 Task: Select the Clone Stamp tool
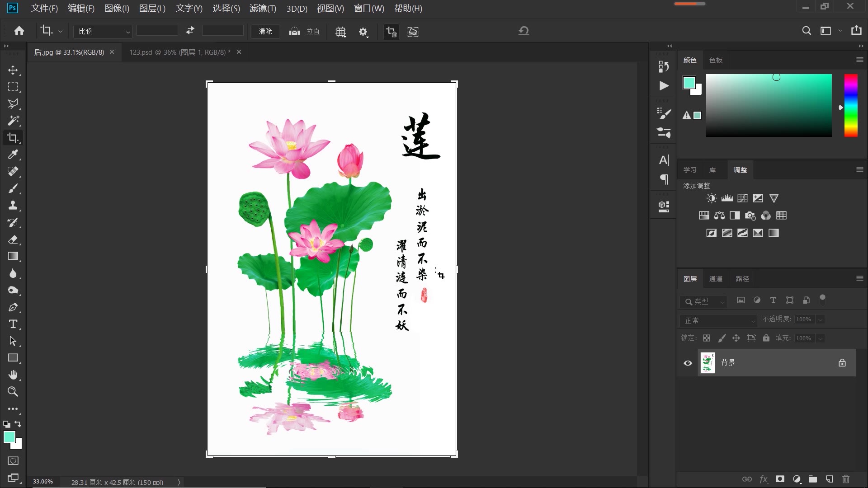pos(13,206)
